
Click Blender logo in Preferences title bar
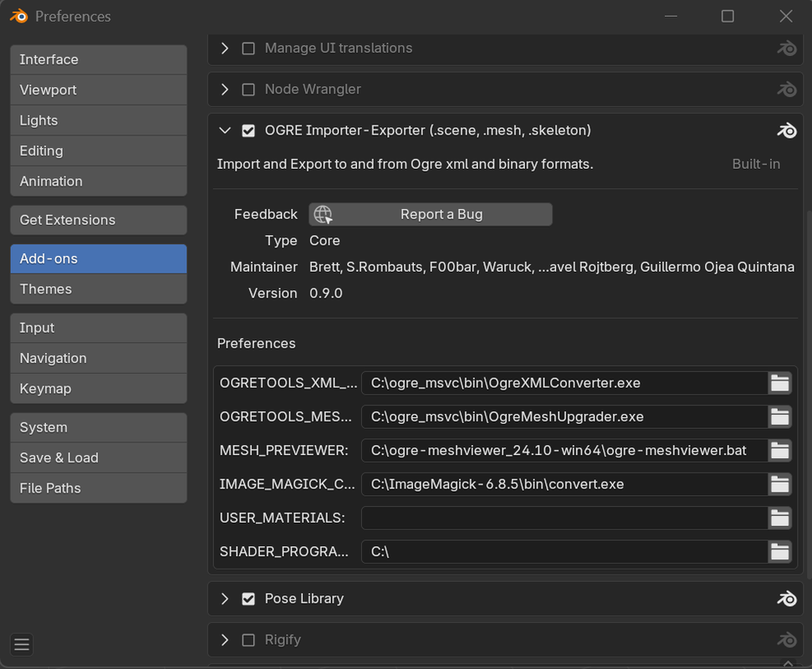[19, 16]
